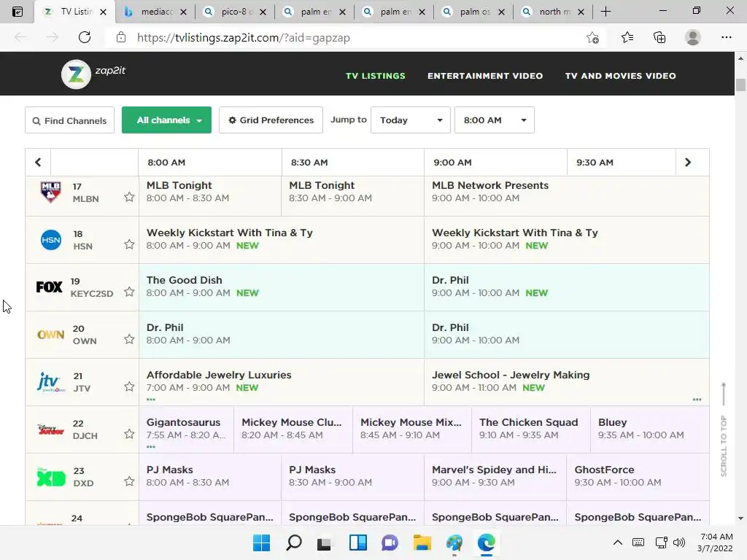Screen dimensions: 747x560
Task: Open taskbar Search
Action: [293, 542]
